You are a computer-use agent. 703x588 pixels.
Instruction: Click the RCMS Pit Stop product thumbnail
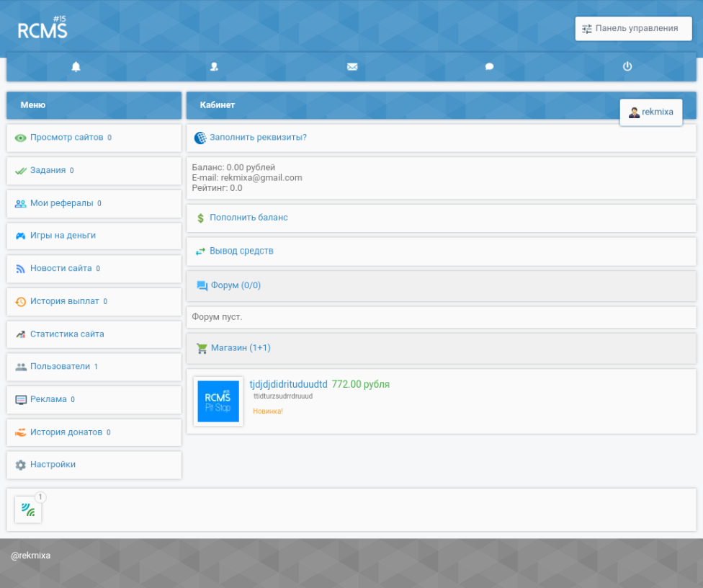click(218, 401)
